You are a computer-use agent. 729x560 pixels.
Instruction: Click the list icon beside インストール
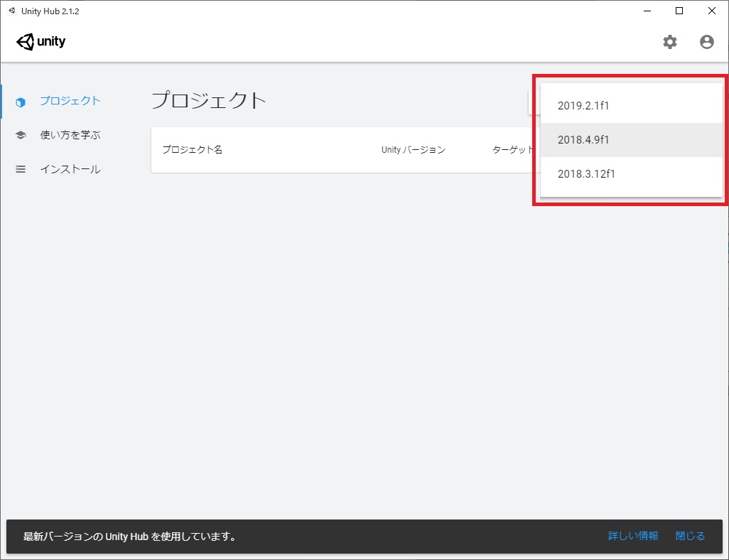click(x=21, y=169)
